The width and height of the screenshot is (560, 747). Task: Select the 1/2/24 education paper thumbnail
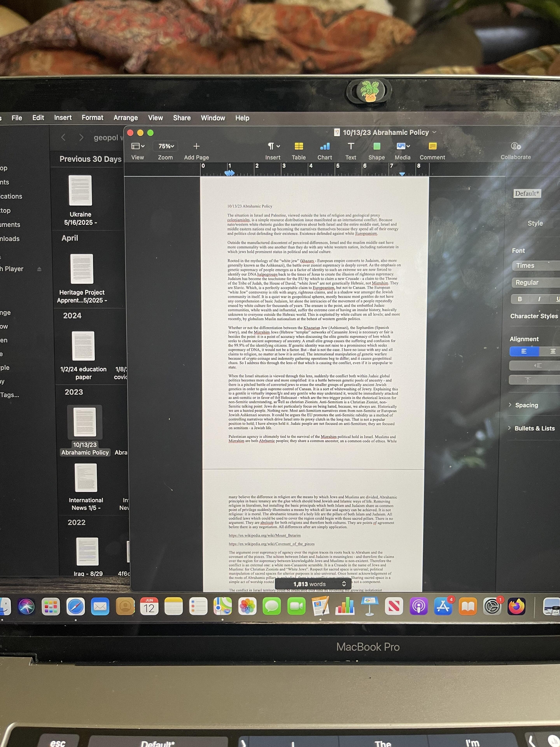(83, 346)
